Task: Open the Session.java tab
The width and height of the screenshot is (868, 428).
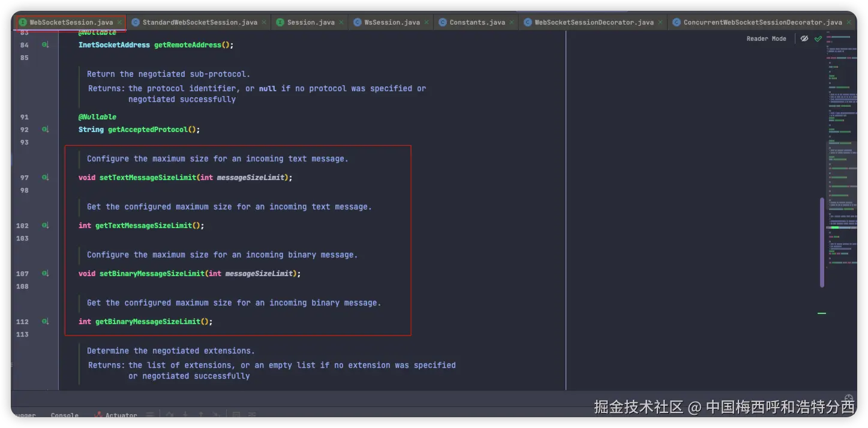Action: (311, 22)
